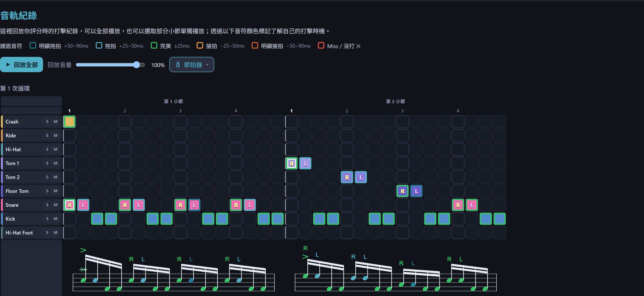Solo the Floor Tom track
644x296 pixels.
pos(47,191)
